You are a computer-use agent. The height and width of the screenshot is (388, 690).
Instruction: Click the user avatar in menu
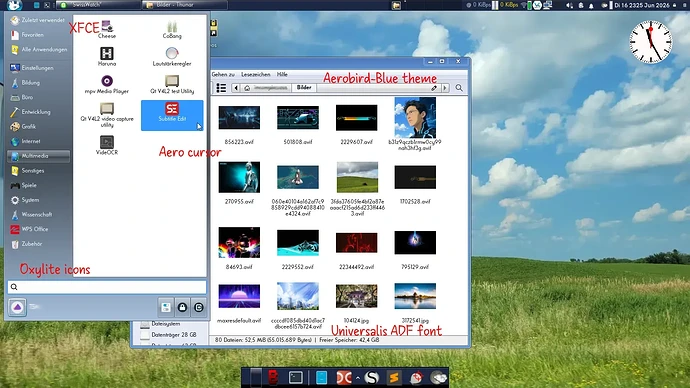pos(18,307)
